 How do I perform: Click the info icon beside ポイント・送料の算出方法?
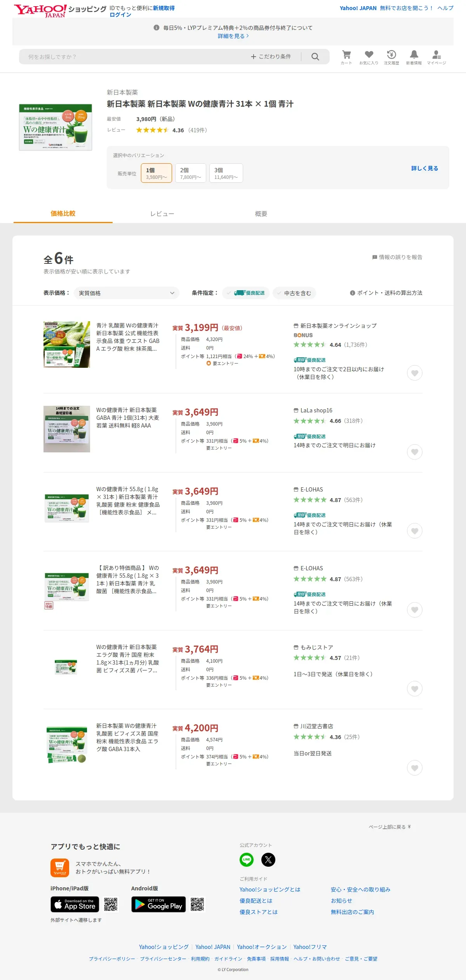(353, 293)
